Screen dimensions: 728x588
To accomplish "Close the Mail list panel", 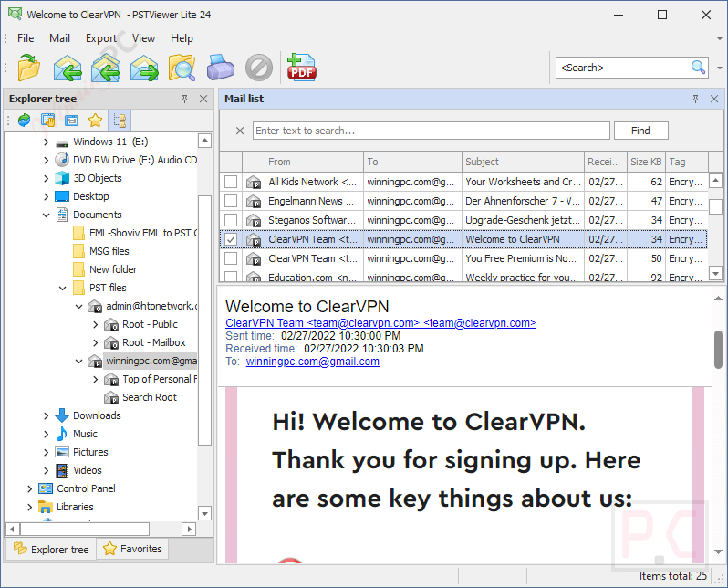I will pos(714,99).
